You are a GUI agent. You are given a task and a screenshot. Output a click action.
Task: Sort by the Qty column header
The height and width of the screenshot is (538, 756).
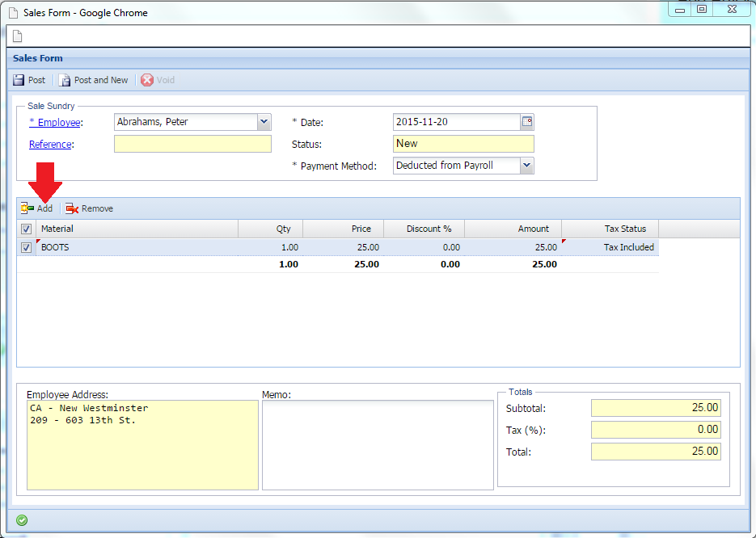tap(271, 229)
